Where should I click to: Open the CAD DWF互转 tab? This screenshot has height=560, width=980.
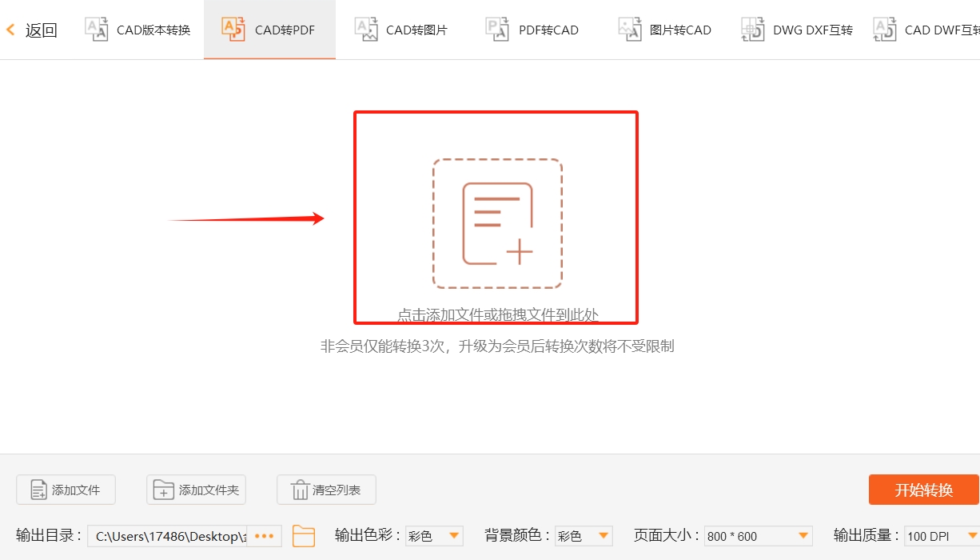pos(926,30)
